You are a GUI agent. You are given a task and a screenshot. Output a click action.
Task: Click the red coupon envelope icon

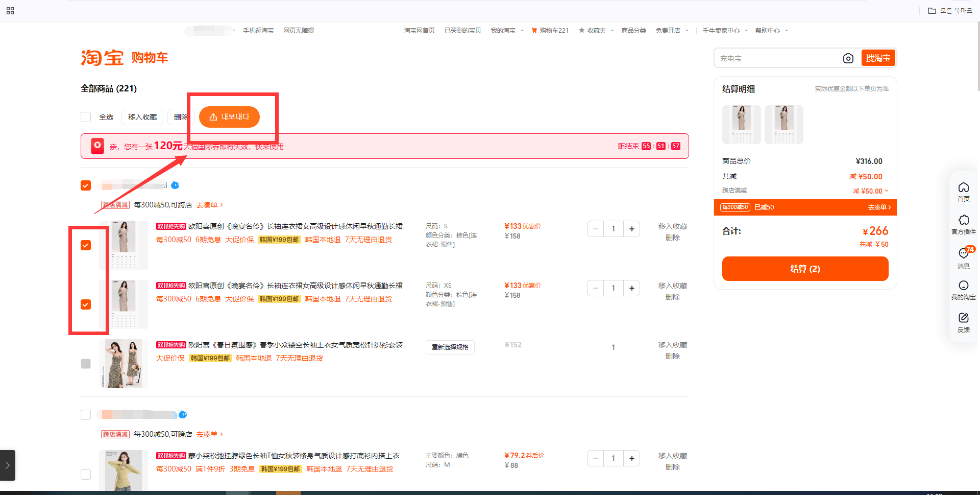tap(97, 146)
